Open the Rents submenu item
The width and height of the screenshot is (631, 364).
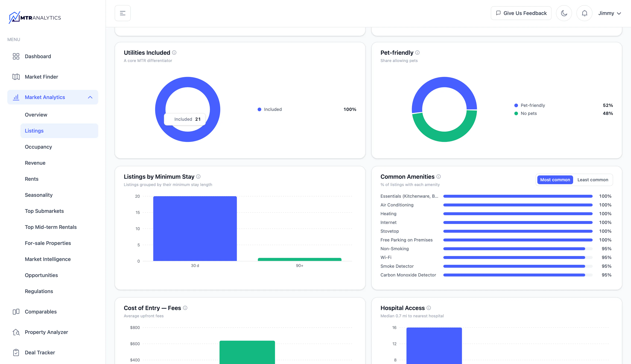click(32, 179)
